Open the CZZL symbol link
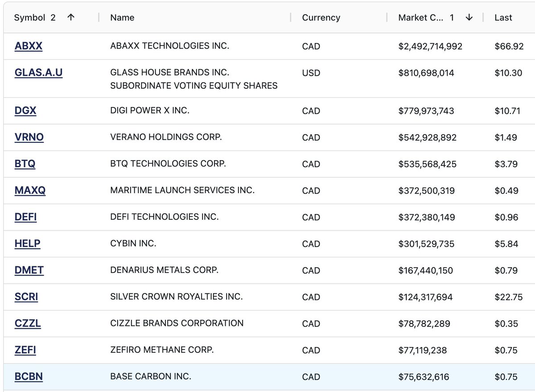This screenshot has width=535, height=392. click(28, 323)
